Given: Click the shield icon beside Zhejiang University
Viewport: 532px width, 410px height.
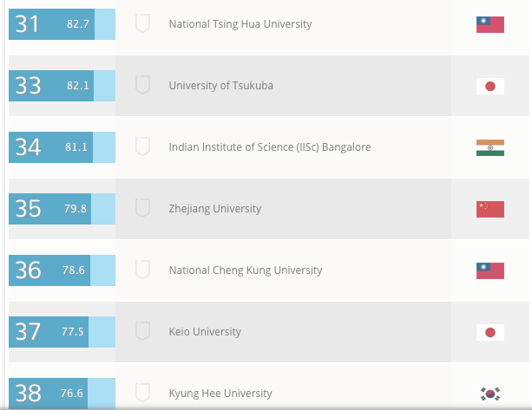Looking at the screenshot, I should coord(143,209).
